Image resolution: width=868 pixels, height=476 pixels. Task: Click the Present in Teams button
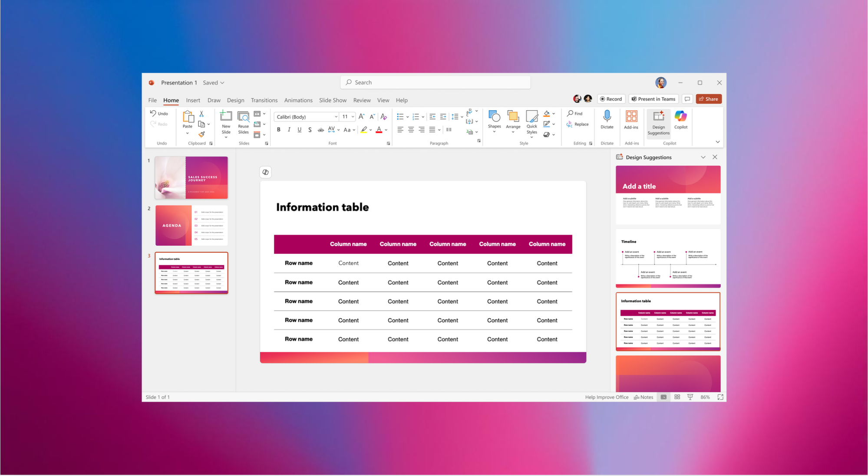tap(653, 99)
